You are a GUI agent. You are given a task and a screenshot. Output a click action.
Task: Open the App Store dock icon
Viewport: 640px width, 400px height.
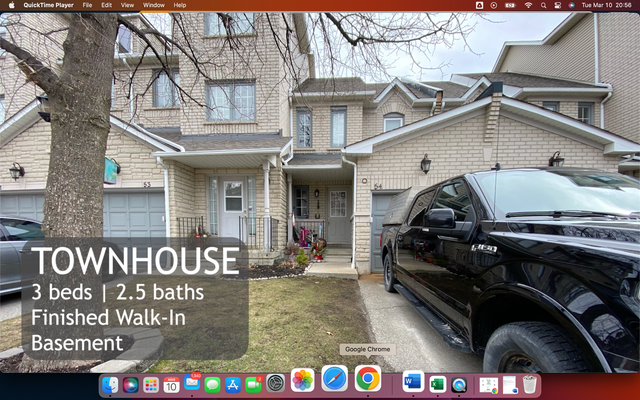[x=233, y=384]
